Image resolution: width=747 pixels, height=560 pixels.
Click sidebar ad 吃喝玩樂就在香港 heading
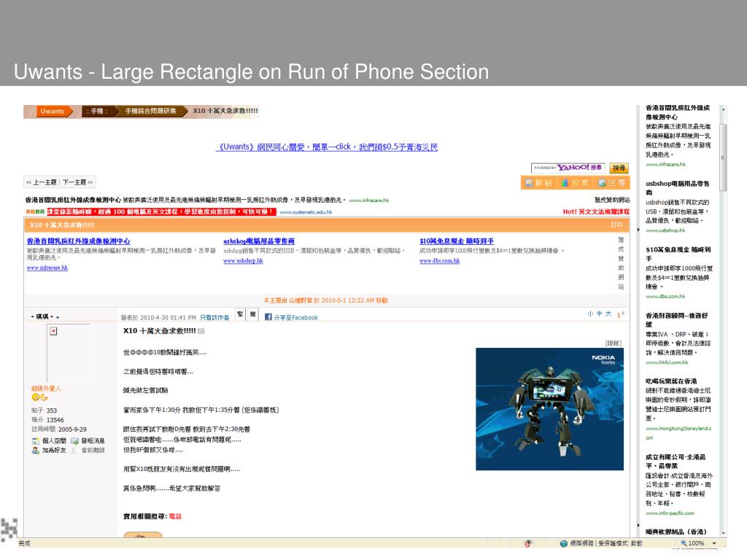(671, 381)
